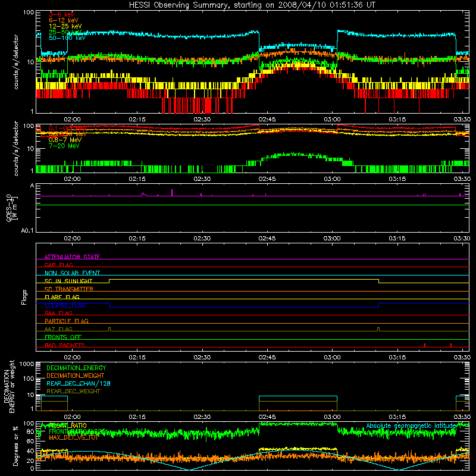Viewport: 476px width, 476px height.
Task: Click the 02:45 tick label under Flags panel
Action: point(267,357)
